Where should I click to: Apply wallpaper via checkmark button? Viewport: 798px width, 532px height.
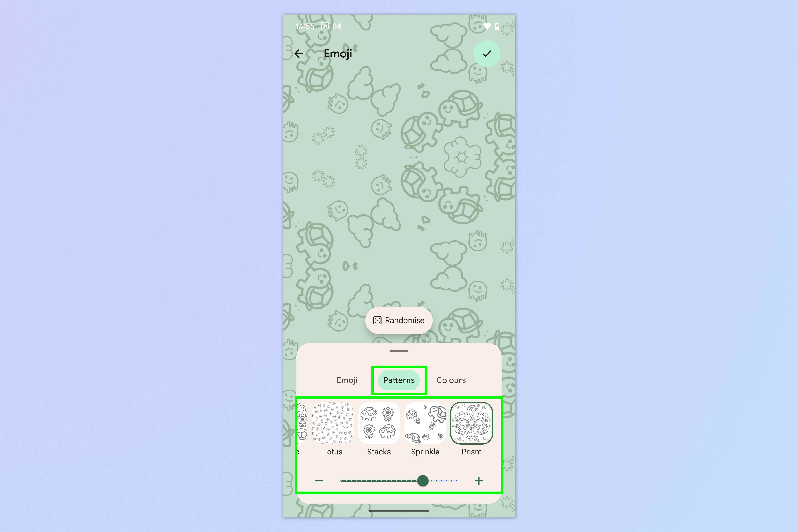pos(487,53)
